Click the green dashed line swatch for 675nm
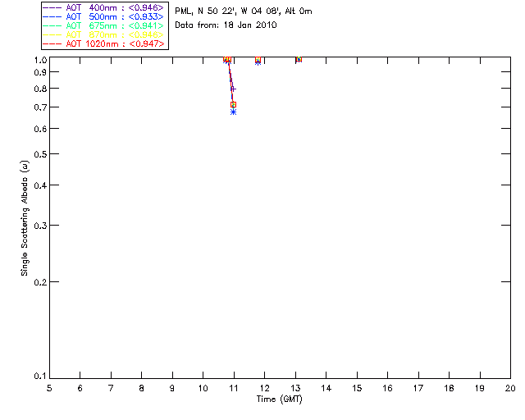Image resolution: width=525 pixels, height=420 pixels. pyautogui.click(x=52, y=25)
